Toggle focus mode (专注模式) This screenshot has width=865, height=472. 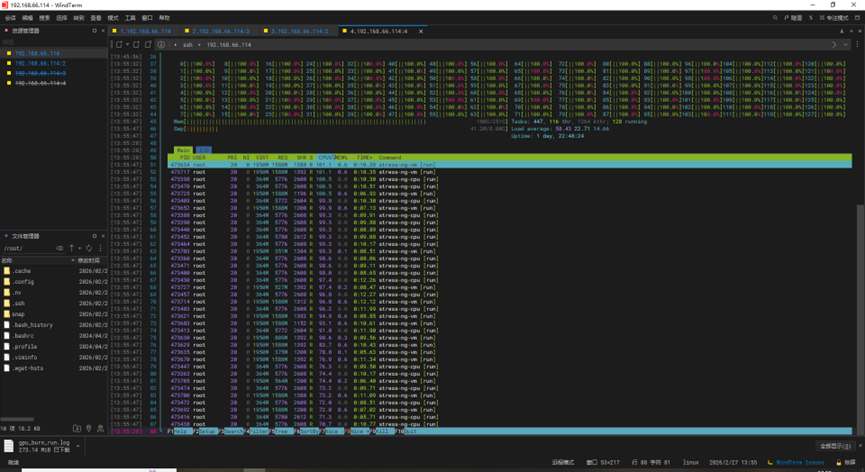[835, 18]
